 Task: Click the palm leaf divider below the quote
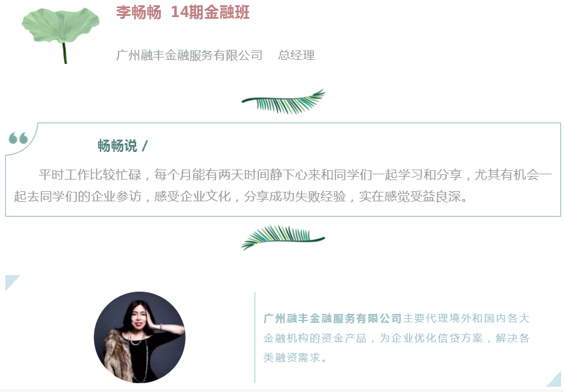coord(283,238)
